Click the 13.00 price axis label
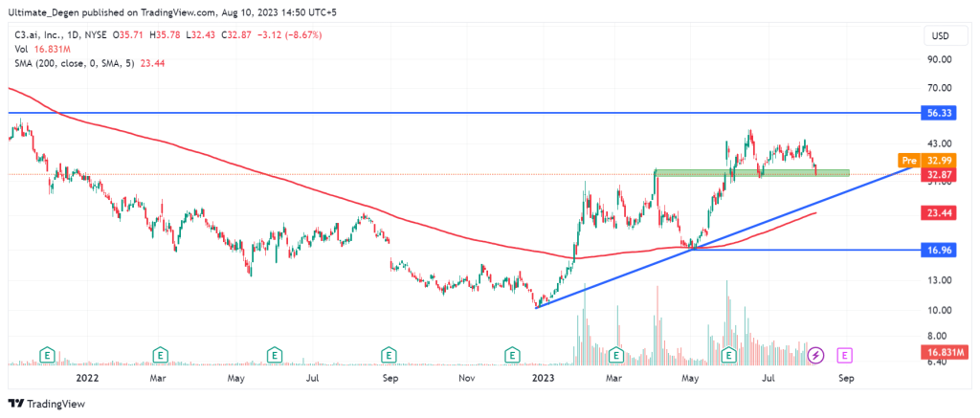Image resolution: width=980 pixels, height=418 pixels. 939,280
